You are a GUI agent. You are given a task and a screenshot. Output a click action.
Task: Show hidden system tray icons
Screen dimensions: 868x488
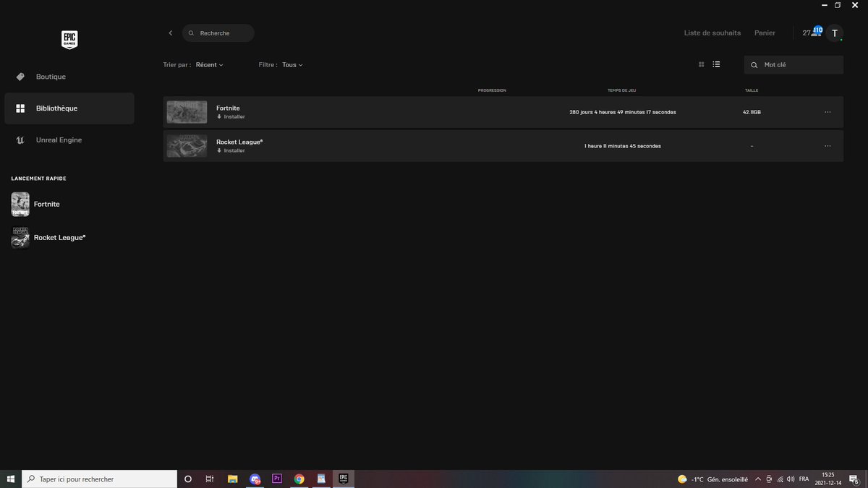click(758, 479)
